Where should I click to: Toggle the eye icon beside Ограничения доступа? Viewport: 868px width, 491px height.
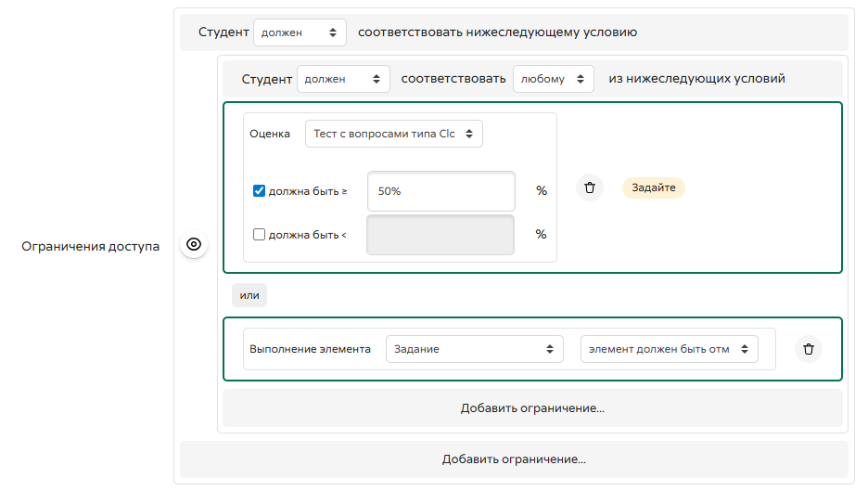point(194,245)
